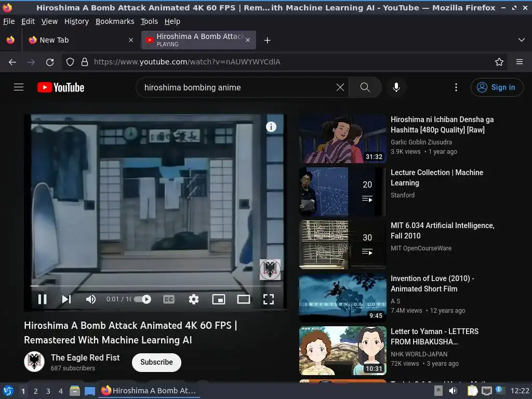Bookmark this page with star

point(499,62)
